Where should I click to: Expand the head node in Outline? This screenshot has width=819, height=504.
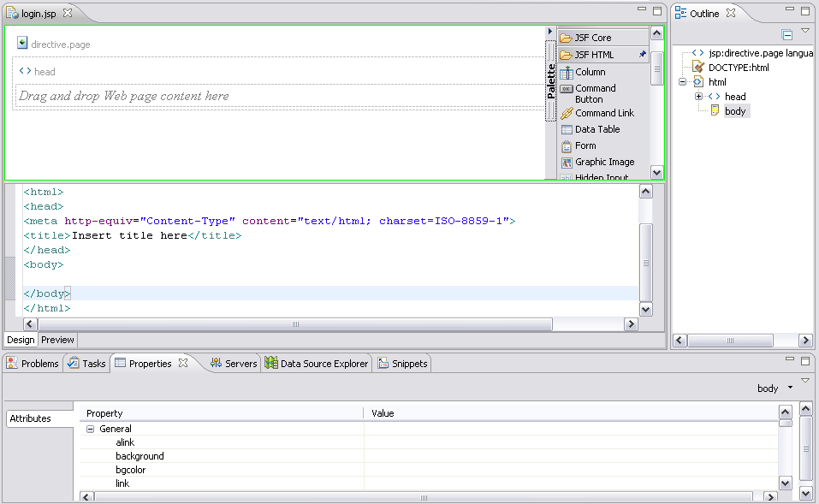coord(699,96)
